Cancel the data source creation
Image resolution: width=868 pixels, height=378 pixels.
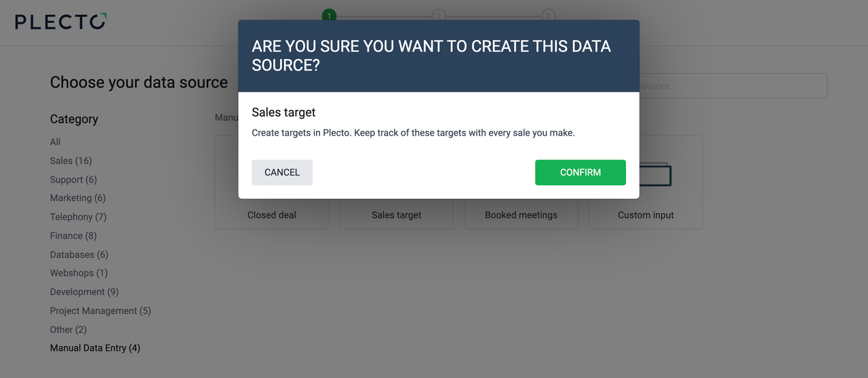(x=281, y=172)
